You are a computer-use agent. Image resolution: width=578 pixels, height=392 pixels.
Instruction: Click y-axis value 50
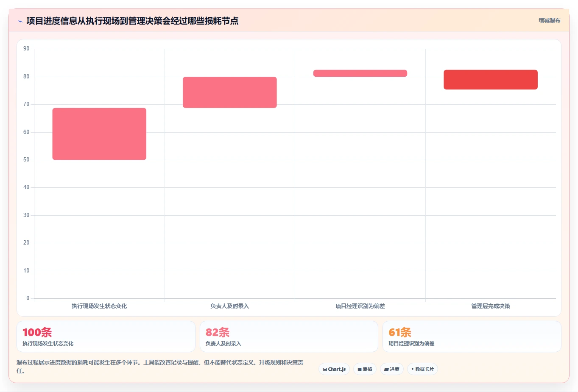[x=26, y=160]
